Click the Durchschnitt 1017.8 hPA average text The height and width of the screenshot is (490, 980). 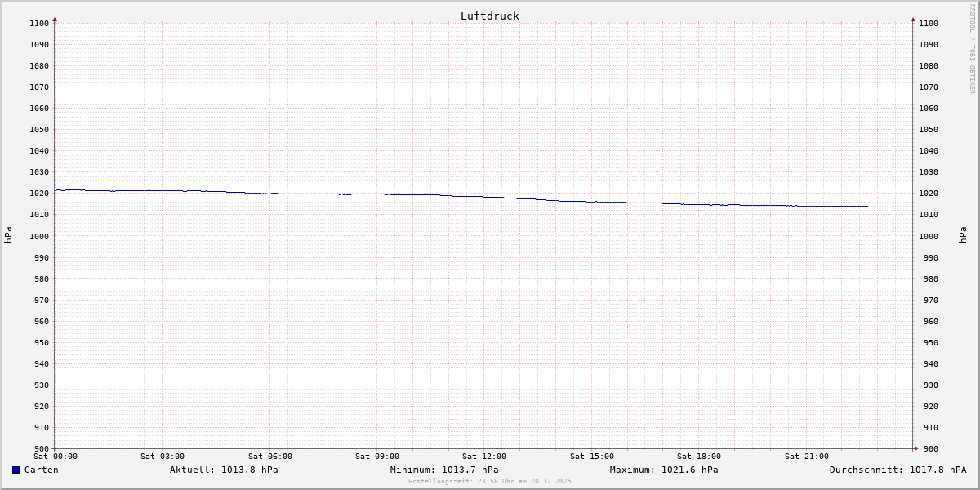(898, 470)
